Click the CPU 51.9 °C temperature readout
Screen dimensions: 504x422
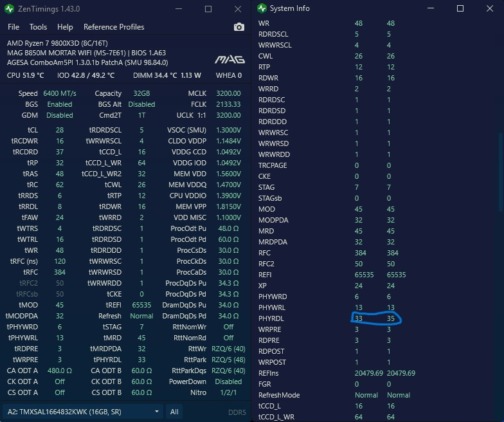click(x=26, y=75)
